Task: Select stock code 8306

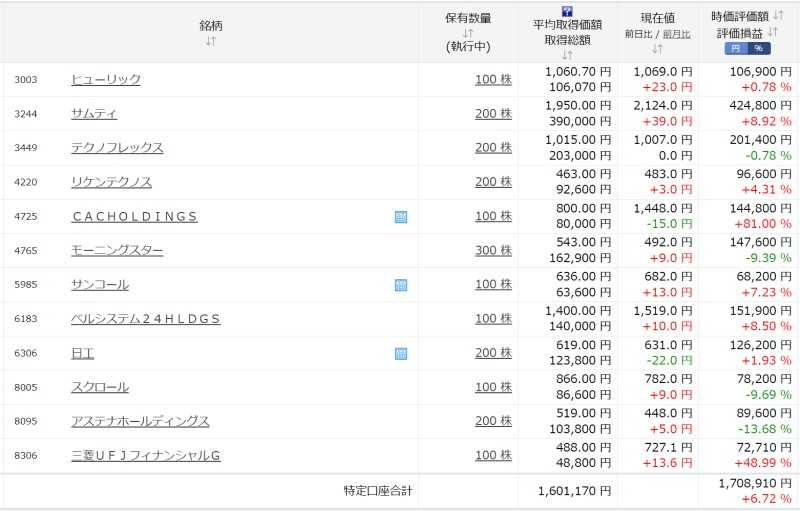Action: point(26,456)
